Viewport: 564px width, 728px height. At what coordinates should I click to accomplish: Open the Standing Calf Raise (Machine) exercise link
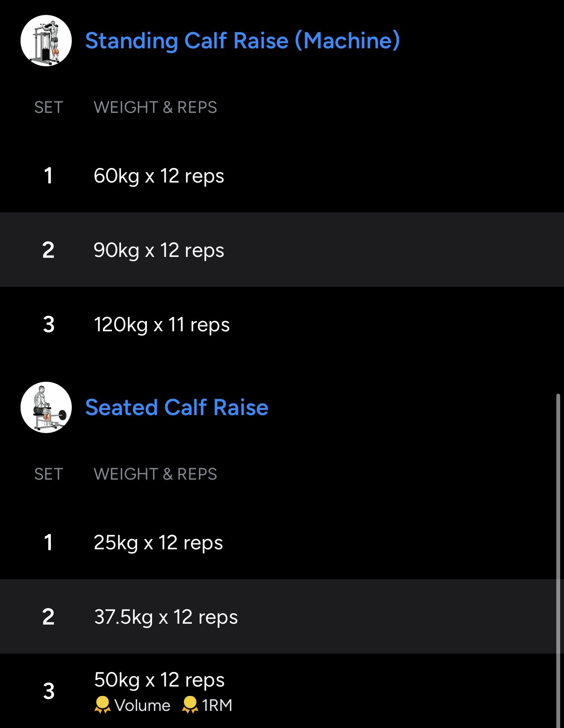[242, 41]
